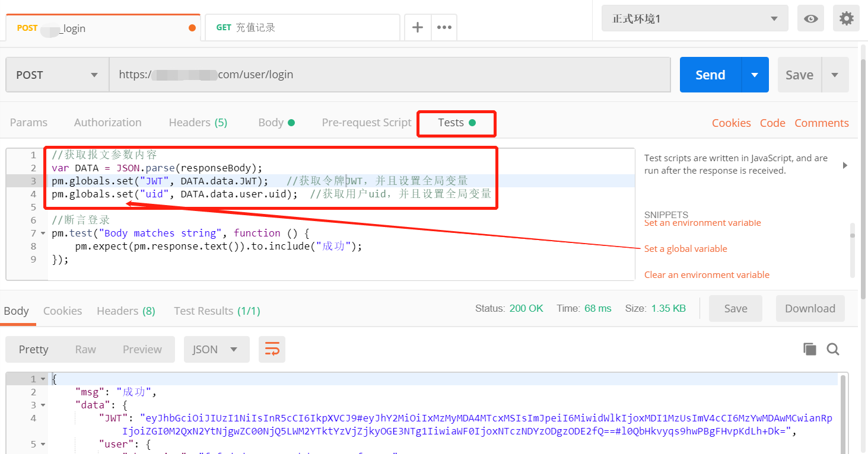Insert snippet Clear an environment variable

pyautogui.click(x=707, y=275)
